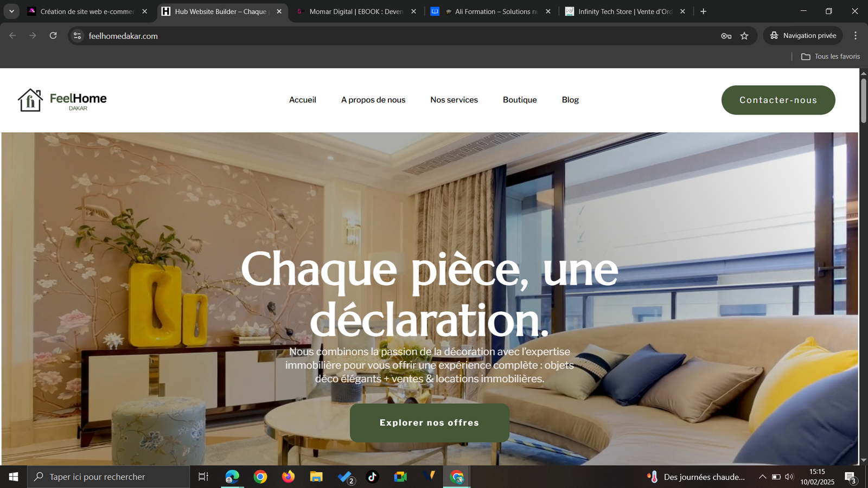Open TikTok from the taskbar
Image resolution: width=868 pixels, height=488 pixels.
372,477
